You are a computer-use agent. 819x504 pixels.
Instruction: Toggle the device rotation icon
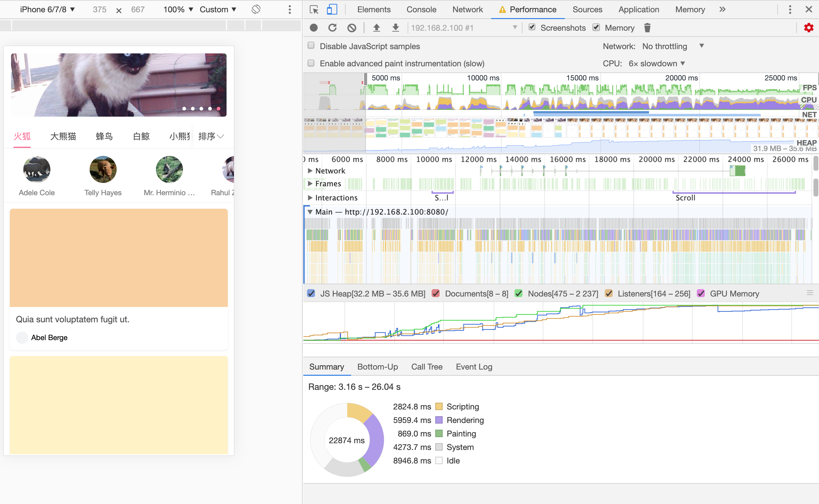pyautogui.click(x=255, y=9)
